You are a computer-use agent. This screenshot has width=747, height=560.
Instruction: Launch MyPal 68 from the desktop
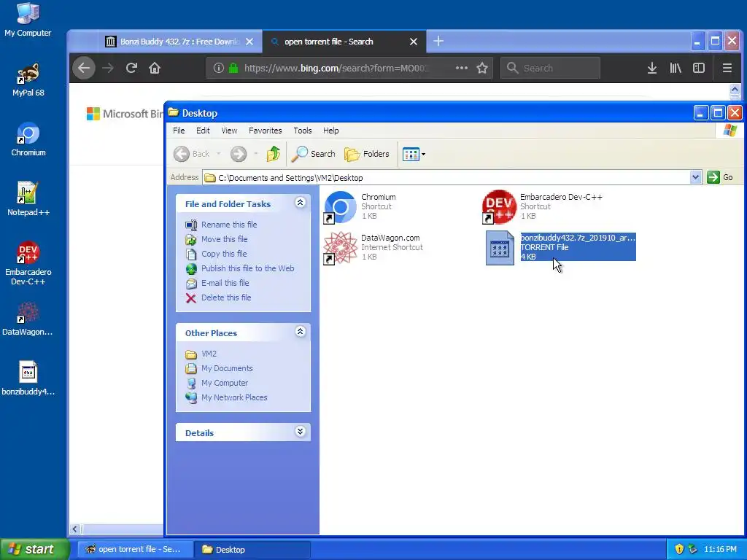coord(28,79)
